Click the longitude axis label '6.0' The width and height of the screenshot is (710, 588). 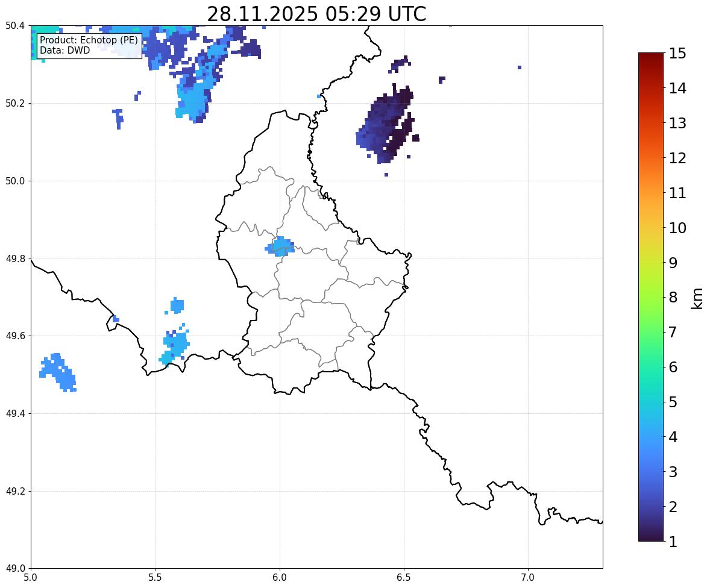click(x=280, y=577)
